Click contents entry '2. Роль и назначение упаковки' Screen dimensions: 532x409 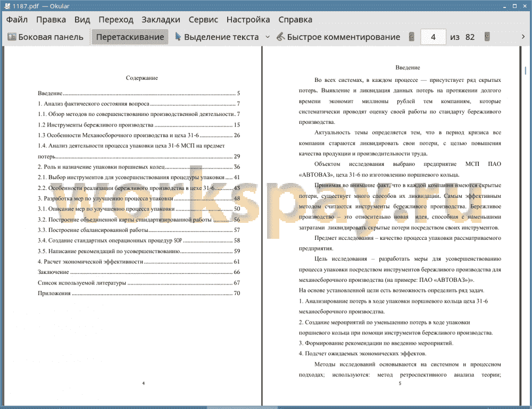(139, 167)
